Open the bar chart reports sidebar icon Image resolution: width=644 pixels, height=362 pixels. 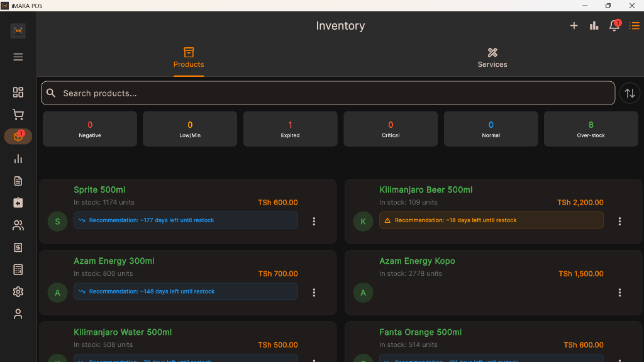(18, 159)
